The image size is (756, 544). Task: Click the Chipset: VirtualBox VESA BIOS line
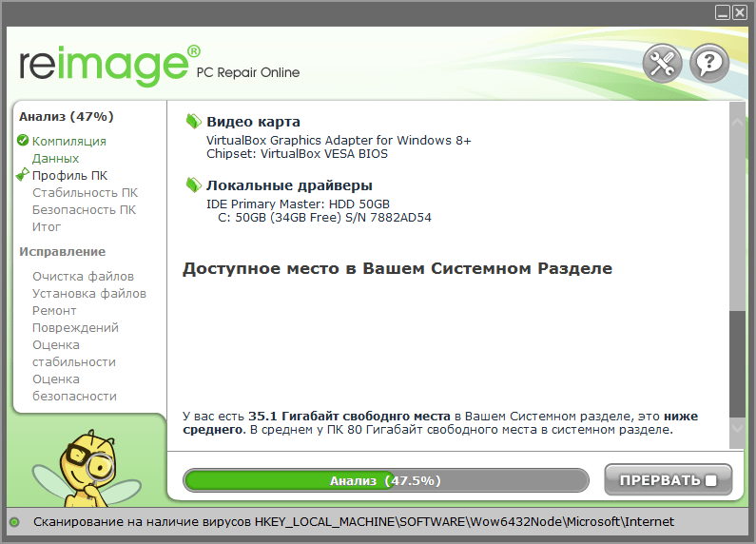(297, 154)
